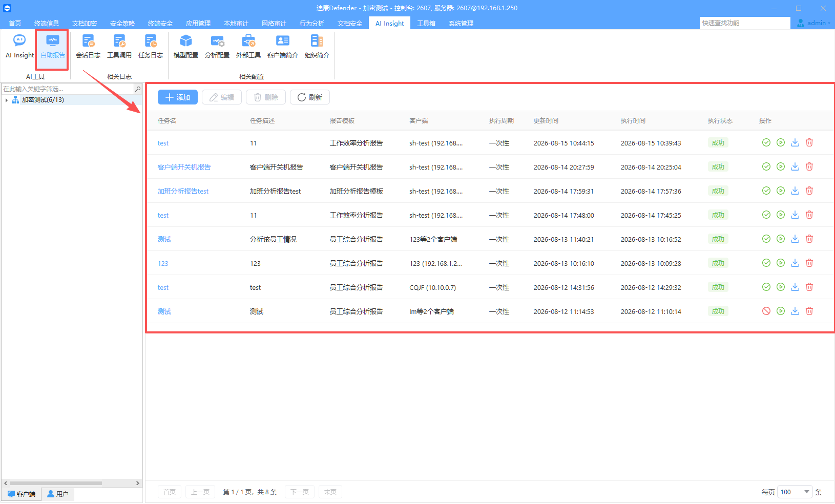Switch to the 系统管理 ribbon tab
Viewport: 835px width, 504px height.
coord(461,24)
